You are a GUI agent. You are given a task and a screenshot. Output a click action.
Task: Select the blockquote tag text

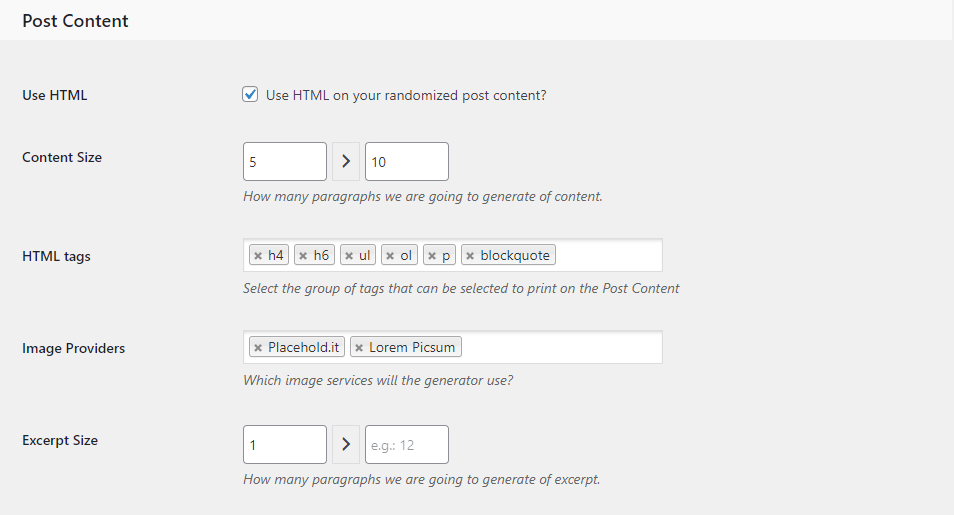click(515, 256)
